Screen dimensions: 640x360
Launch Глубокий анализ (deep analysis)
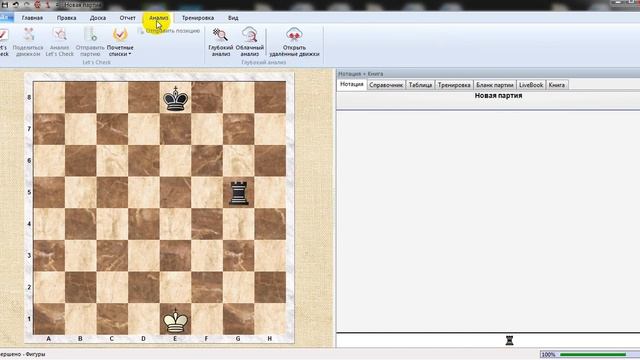tap(220, 42)
